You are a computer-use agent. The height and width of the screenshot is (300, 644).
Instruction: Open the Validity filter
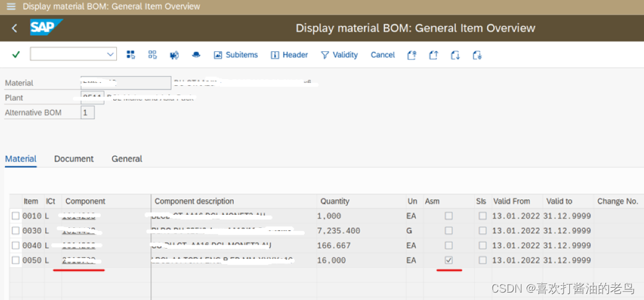(x=339, y=54)
